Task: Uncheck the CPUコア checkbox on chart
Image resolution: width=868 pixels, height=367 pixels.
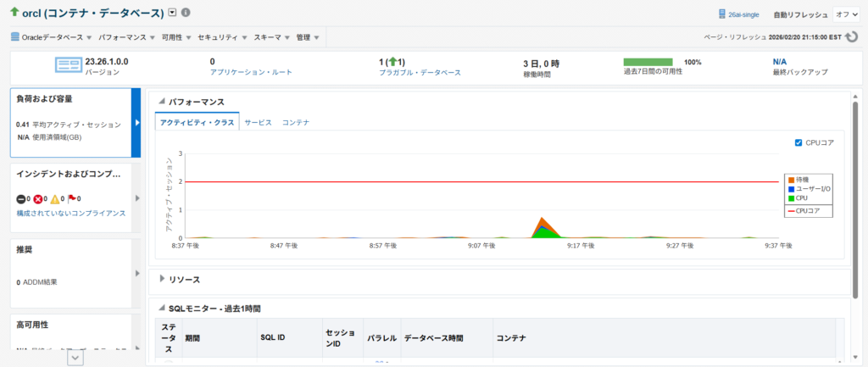Action: [798, 142]
